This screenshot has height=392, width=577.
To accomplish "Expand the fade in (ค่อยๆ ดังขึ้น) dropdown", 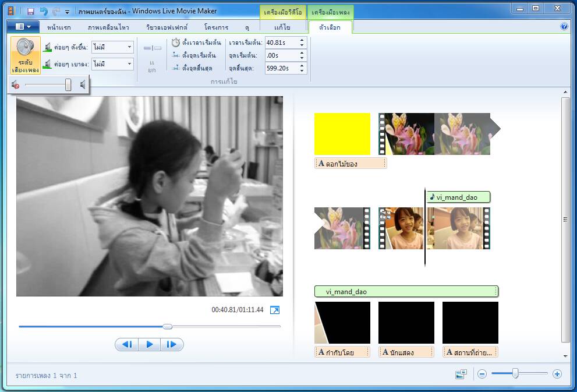I will tap(129, 47).
